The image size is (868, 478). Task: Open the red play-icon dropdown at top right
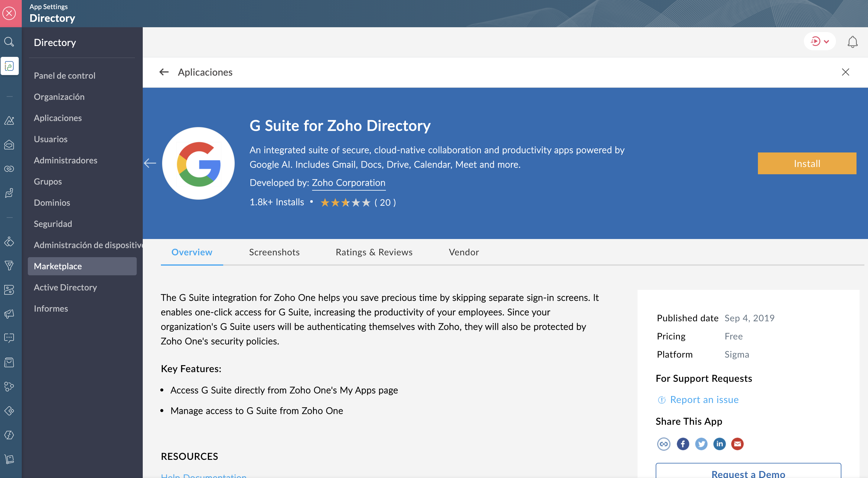pyautogui.click(x=820, y=41)
